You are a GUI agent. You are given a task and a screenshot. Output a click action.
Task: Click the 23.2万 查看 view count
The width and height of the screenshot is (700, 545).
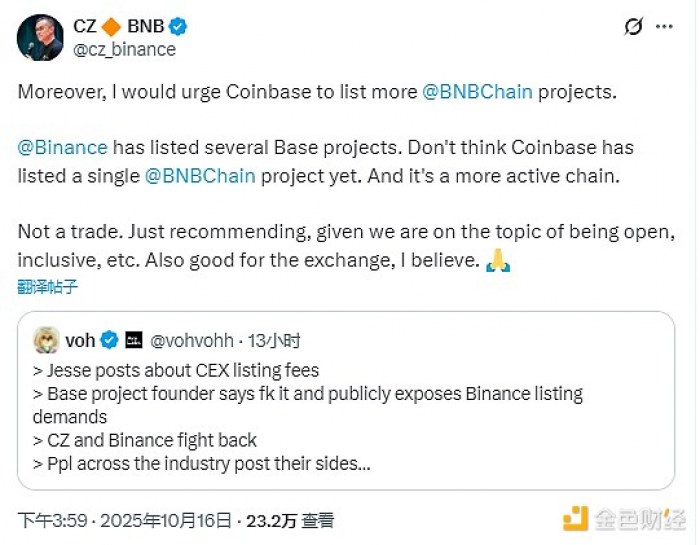coord(295,521)
